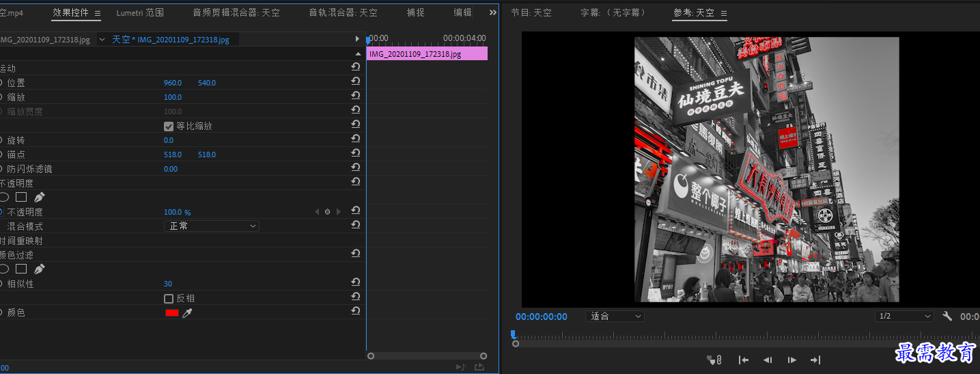Enable the 反相 checkbox

(169, 298)
